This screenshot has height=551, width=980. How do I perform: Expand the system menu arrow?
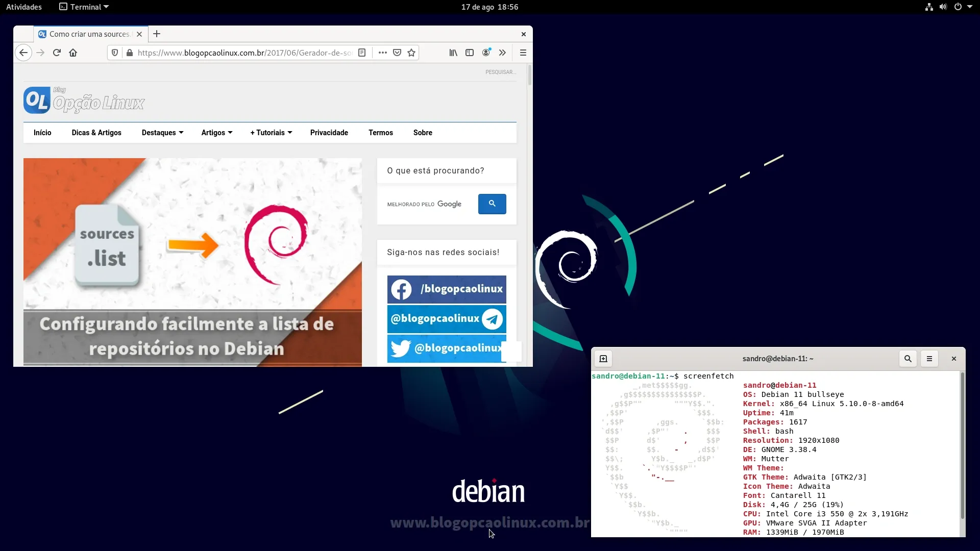coord(970,7)
